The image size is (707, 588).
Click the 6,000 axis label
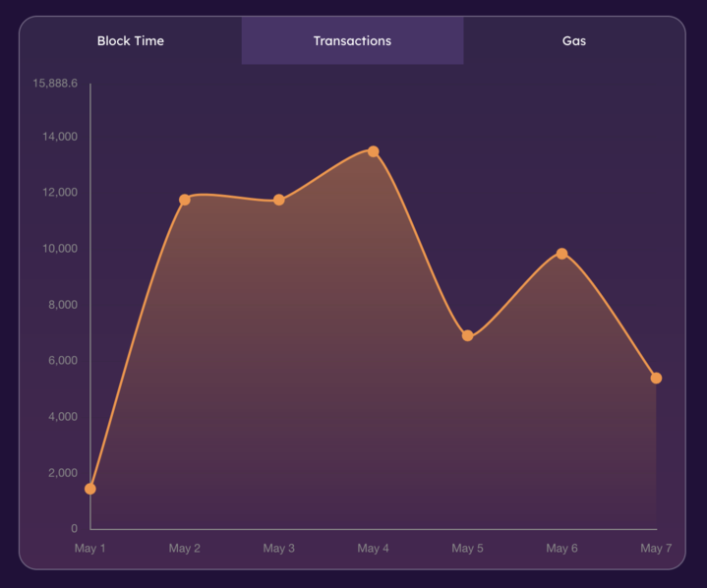(63, 361)
